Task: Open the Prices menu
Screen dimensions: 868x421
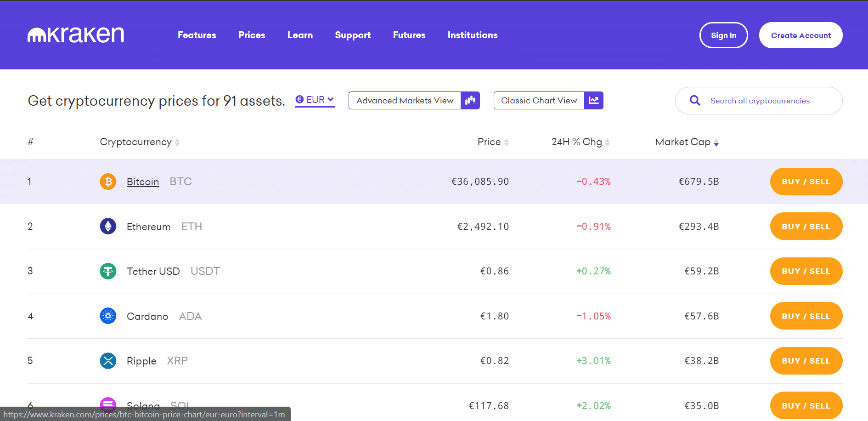Action: click(x=252, y=35)
